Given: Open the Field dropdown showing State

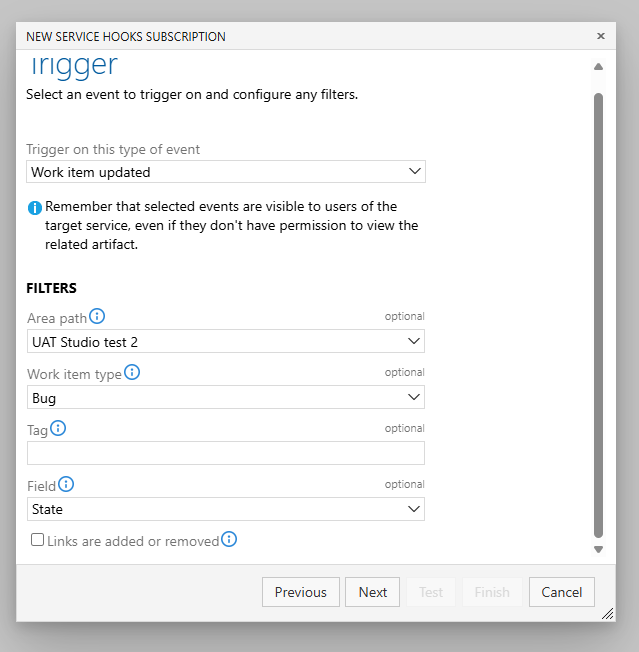Looking at the screenshot, I should pyautogui.click(x=226, y=509).
